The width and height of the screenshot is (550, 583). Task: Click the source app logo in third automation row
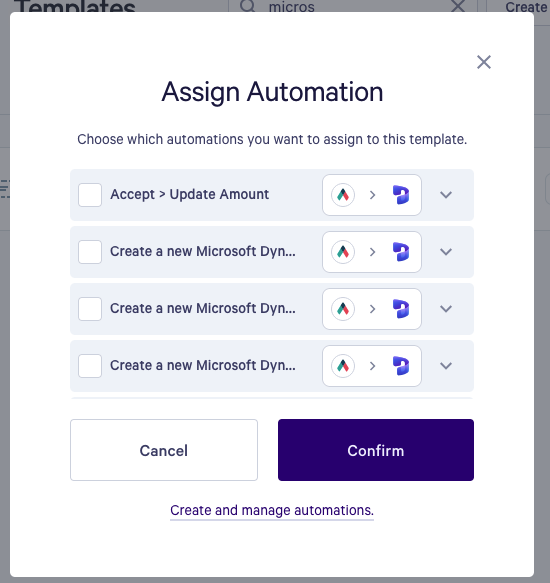[343, 309]
